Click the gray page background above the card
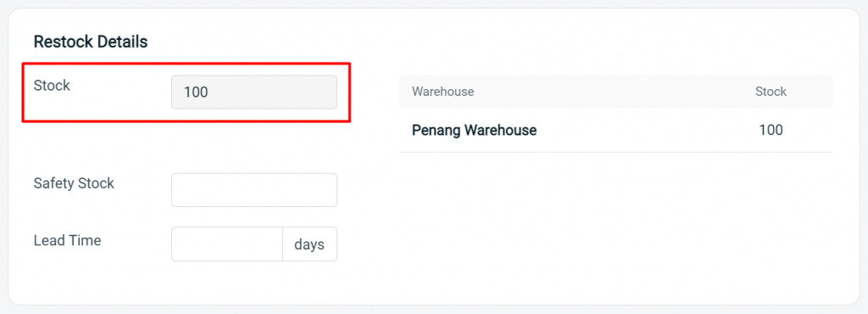Image resolution: width=868 pixels, height=314 pixels. click(x=434, y=3)
